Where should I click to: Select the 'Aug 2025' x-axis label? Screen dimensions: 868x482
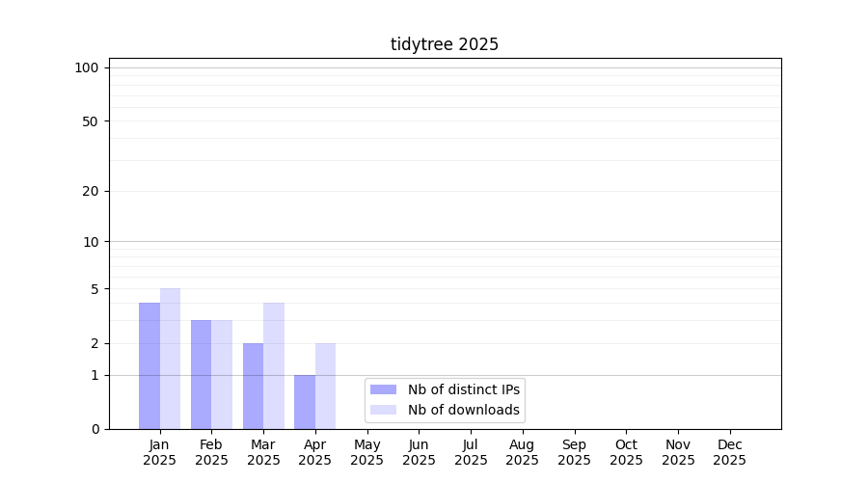tap(522, 452)
